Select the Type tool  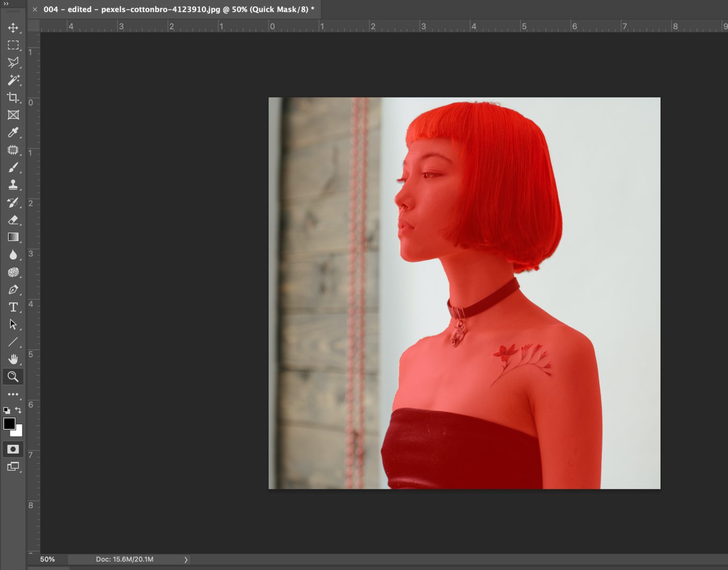coord(13,307)
